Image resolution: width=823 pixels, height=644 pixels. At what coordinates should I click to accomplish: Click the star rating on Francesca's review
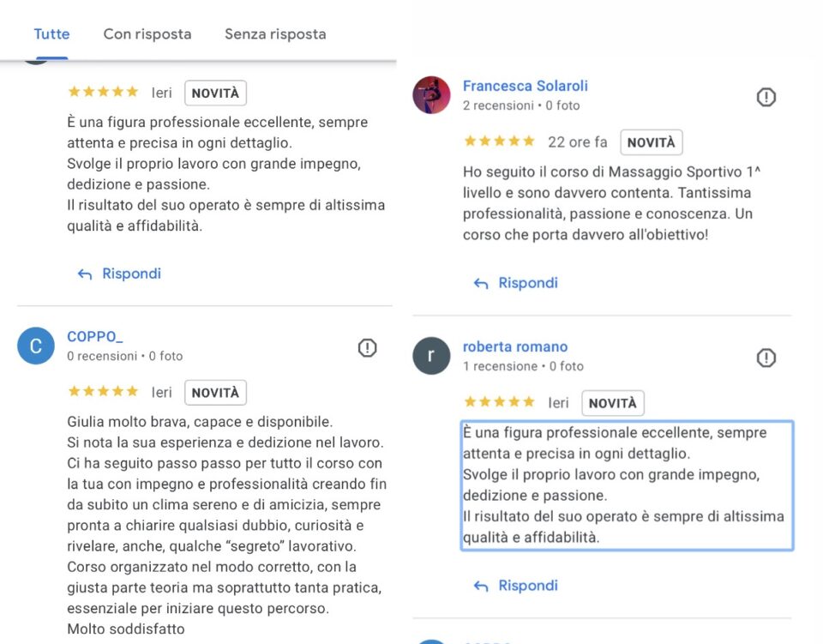point(499,141)
